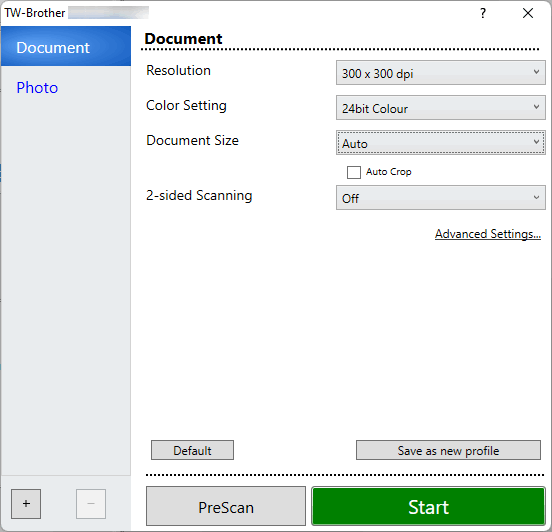
Task: Expand the 2-sided Scanning dropdown
Action: click(x=441, y=198)
